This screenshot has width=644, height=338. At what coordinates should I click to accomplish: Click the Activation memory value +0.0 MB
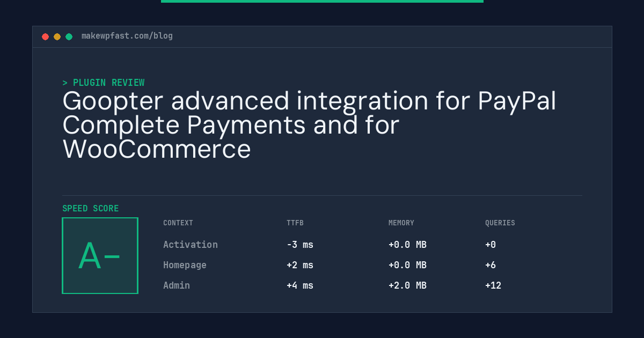coord(407,245)
